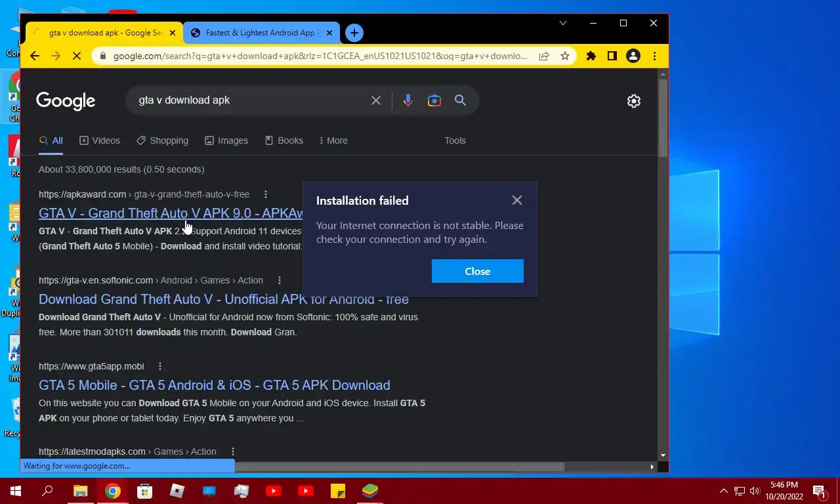The image size is (840, 504).
Task: Click the Google logo
Action: click(x=66, y=100)
